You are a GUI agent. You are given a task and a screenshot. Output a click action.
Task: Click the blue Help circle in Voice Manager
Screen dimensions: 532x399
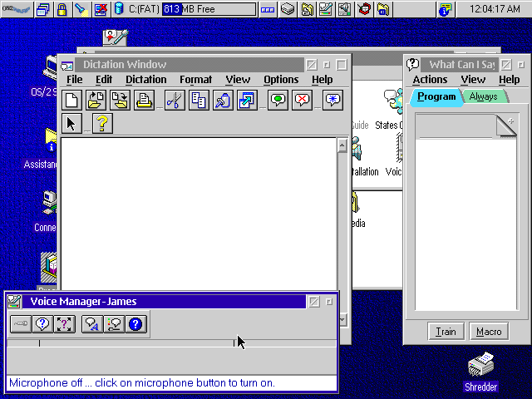[x=136, y=324]
